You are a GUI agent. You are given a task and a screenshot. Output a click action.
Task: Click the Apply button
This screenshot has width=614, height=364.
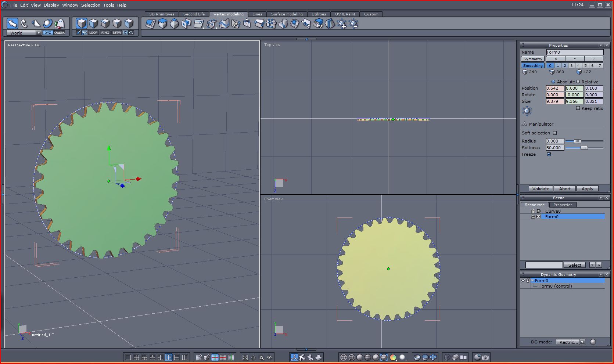click(x=587, y=189)
